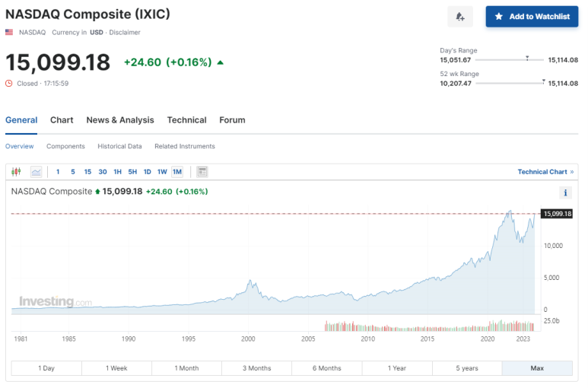
Task: Open the news table icon in chart toolbar
Action: pos(202,172)
